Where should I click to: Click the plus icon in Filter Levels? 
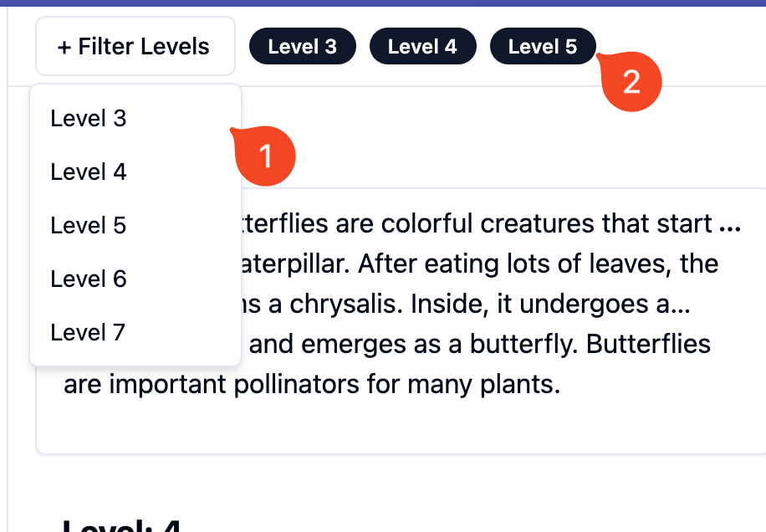click(64, 47)
